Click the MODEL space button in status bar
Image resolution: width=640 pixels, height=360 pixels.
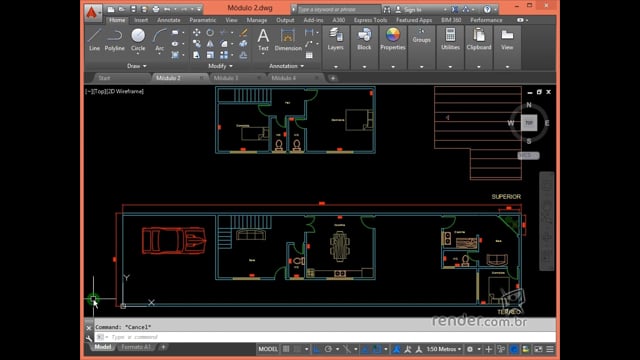click(x=268, y=349)
